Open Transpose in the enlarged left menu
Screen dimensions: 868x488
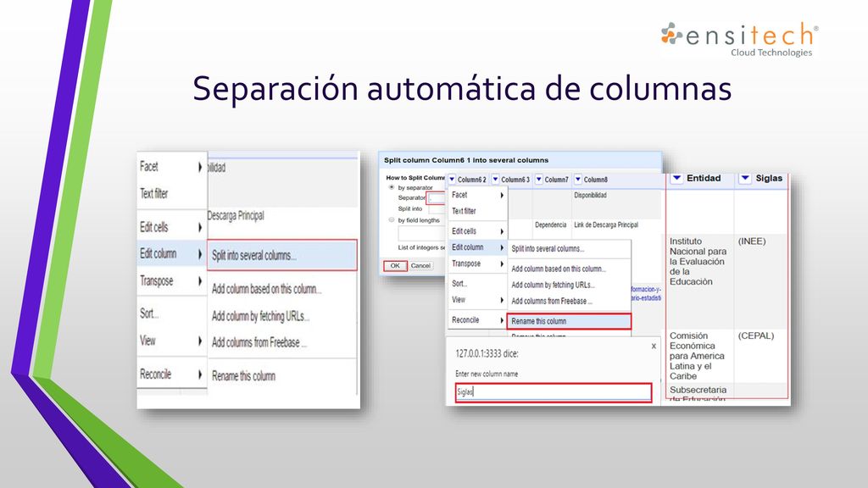[171, 280]
